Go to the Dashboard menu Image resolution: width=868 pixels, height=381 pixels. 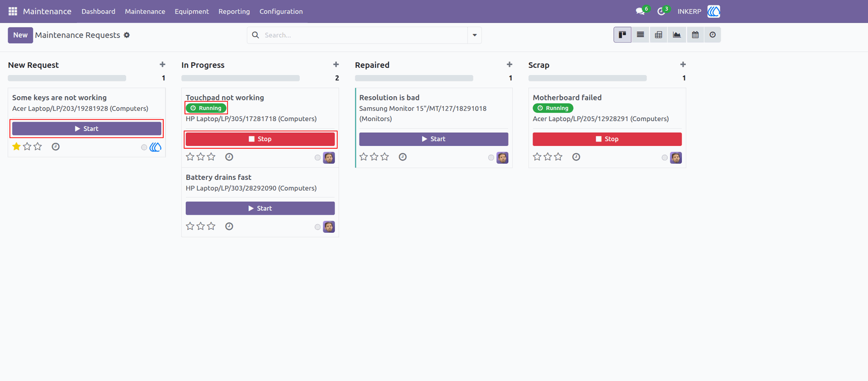(x=99, y=11)
